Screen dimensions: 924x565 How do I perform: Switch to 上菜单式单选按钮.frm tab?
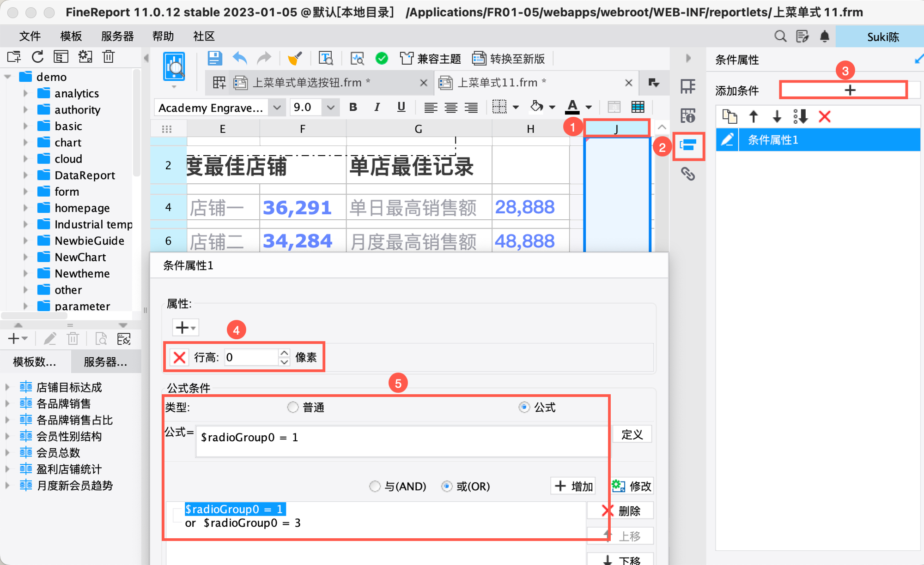[x=307, y=83]
